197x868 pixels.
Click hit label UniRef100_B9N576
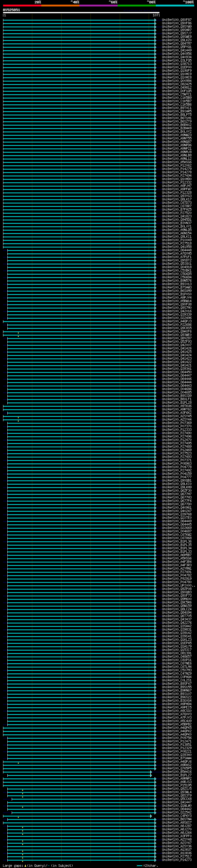[177, 281]
